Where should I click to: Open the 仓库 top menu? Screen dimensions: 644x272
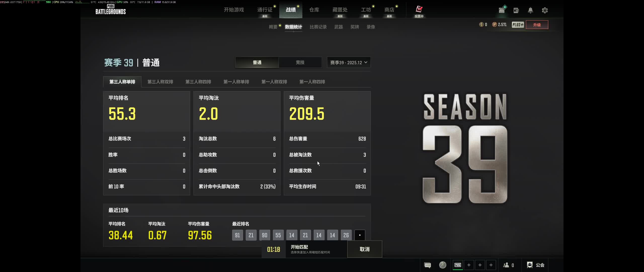pos(314,10)
